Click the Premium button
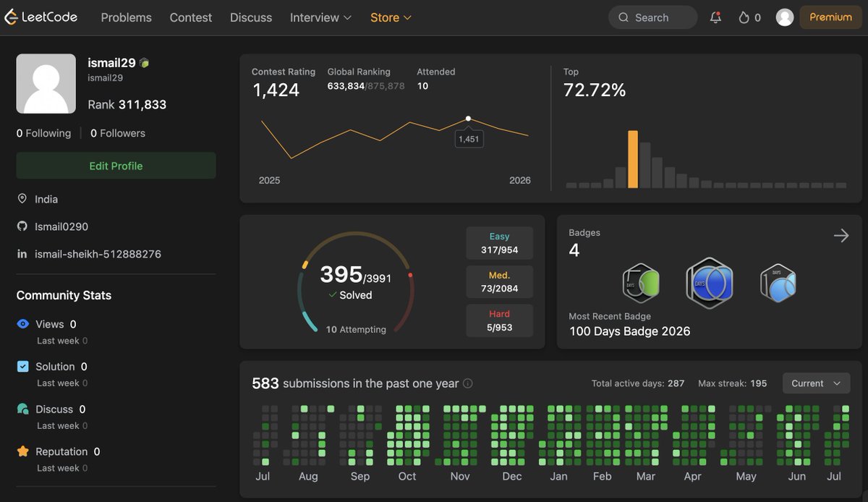 [830, 17]
